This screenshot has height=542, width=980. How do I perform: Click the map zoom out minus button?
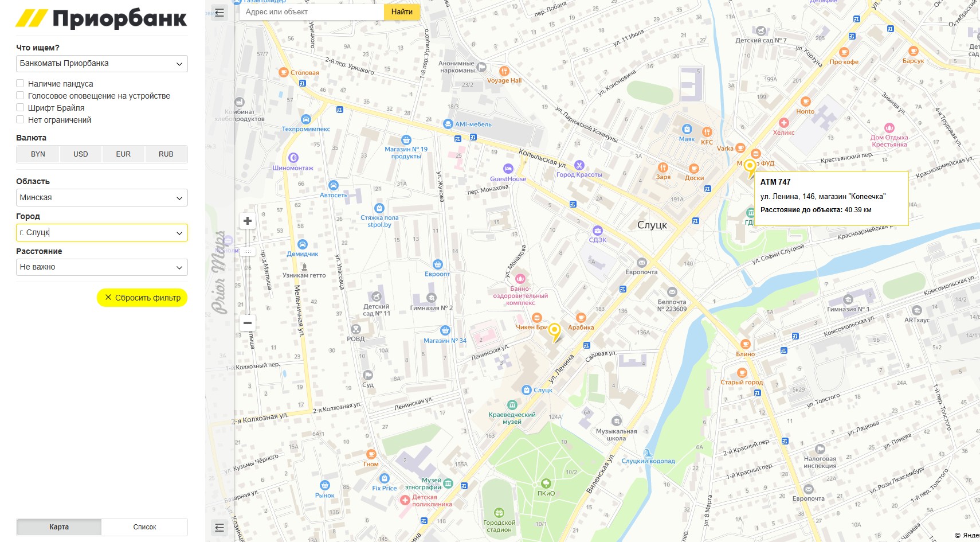(248, 323)
